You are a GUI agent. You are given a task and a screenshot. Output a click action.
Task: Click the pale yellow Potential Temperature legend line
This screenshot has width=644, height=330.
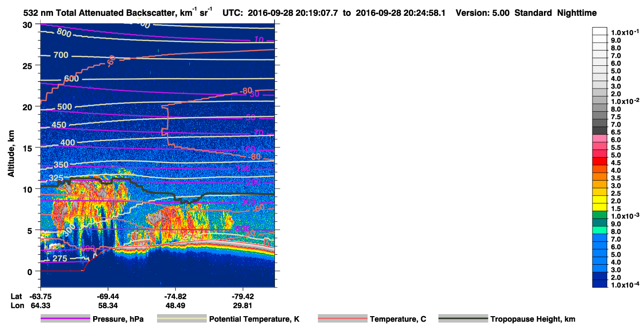(182, 319)
